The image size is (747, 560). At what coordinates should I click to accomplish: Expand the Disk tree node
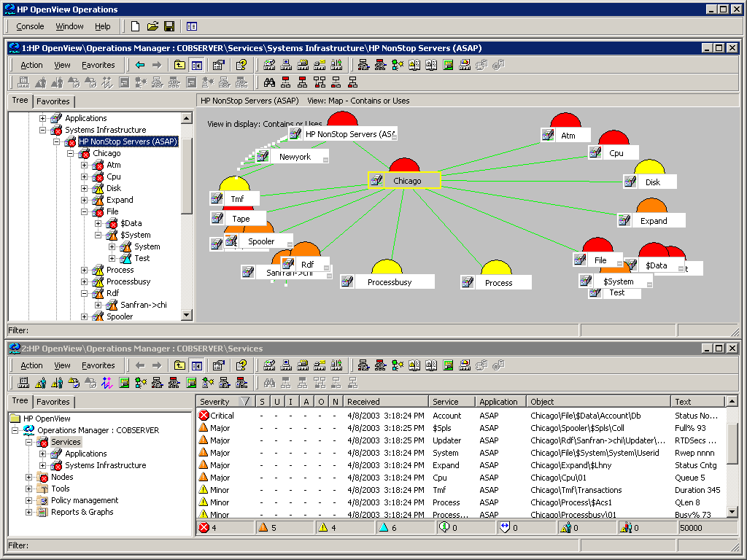pos(85,188)
